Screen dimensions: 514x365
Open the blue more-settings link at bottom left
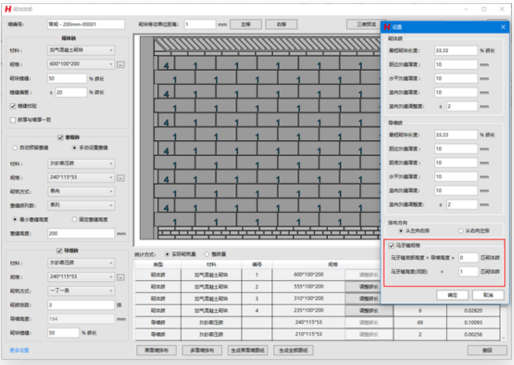point(19,350)
